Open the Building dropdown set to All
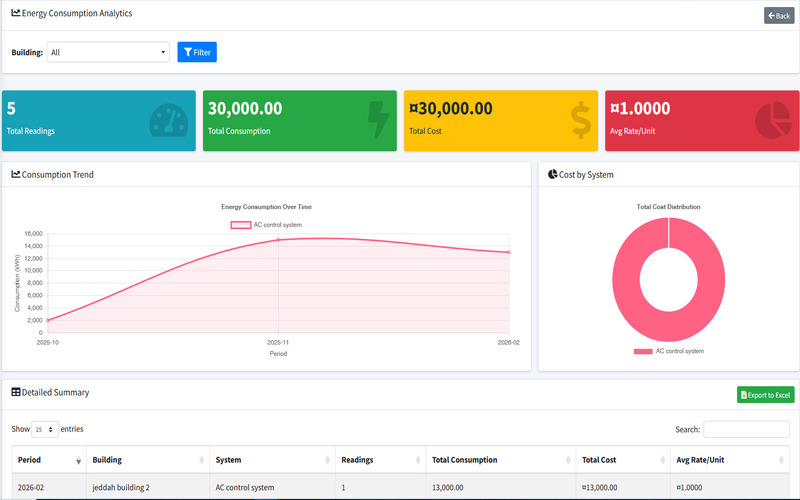 pos(108,52)
